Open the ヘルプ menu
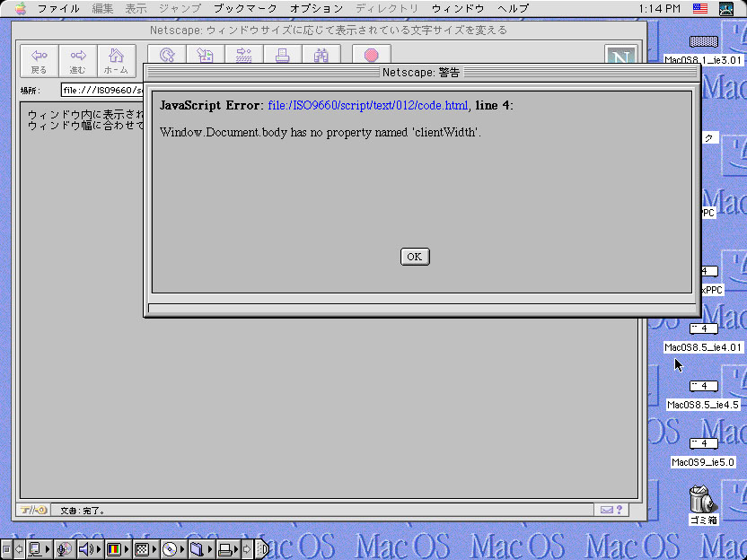747x560 pixels. click(513, 9)
